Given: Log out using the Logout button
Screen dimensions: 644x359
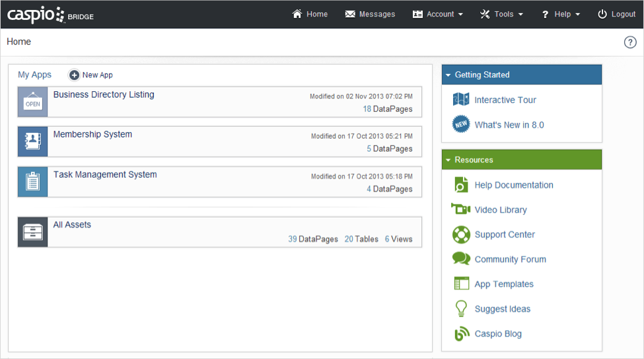Looking at the screenshot, I should pos(616,15).
